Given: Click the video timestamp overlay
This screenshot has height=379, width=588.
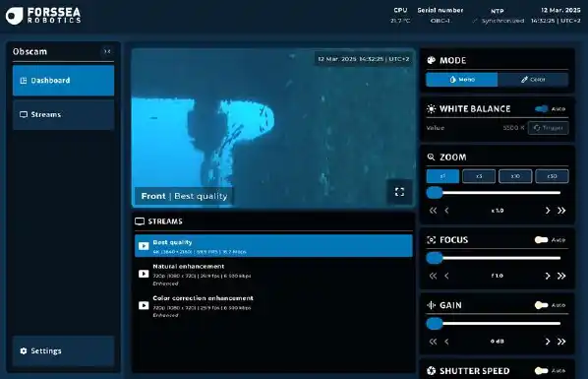Looking at the screenshot, I should click(x=364, y=59).
